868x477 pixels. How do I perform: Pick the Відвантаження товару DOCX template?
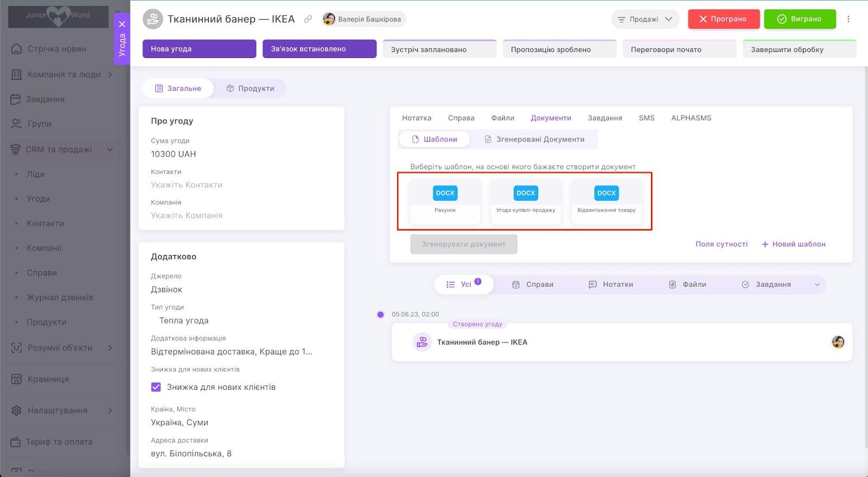pos(606,200)
